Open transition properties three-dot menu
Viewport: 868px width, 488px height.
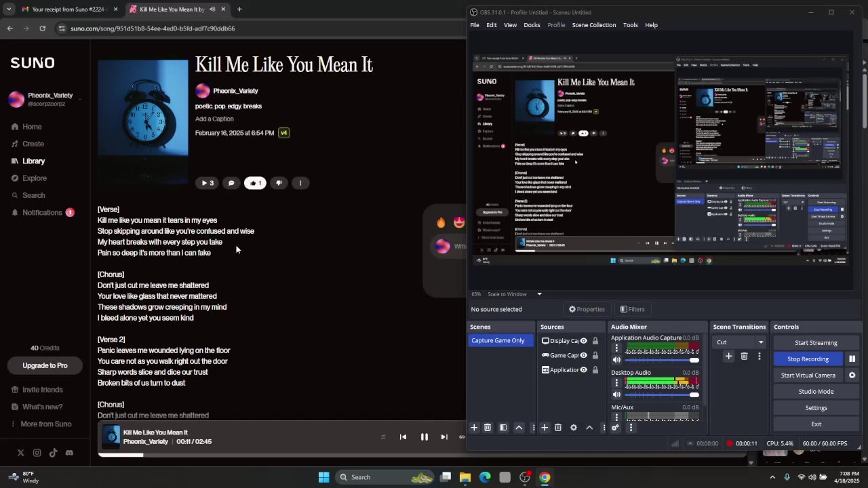pos(759,357)
